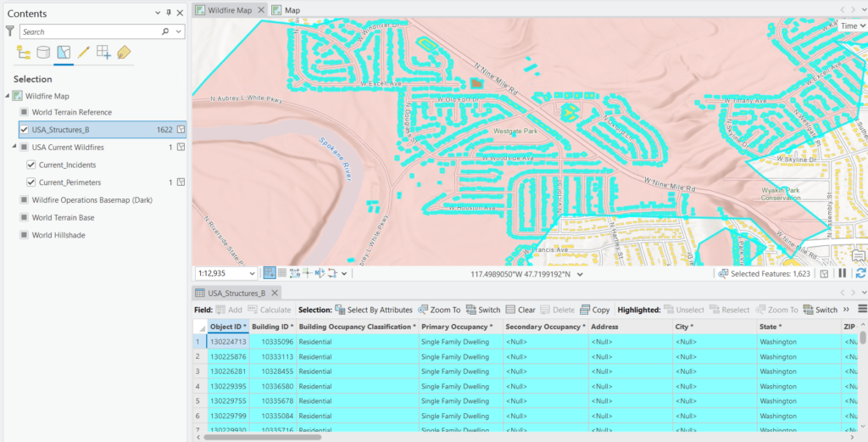Clear selection icon next to USA_Structures_B count
The width and height of the screenshot is (868, 442).
(181, 130)
